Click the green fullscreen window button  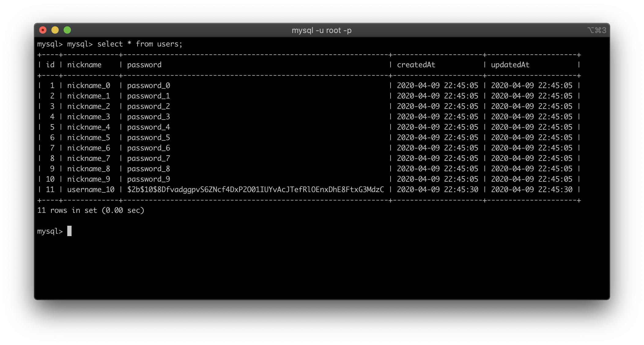pyautogui.click(x=67, y=30)
